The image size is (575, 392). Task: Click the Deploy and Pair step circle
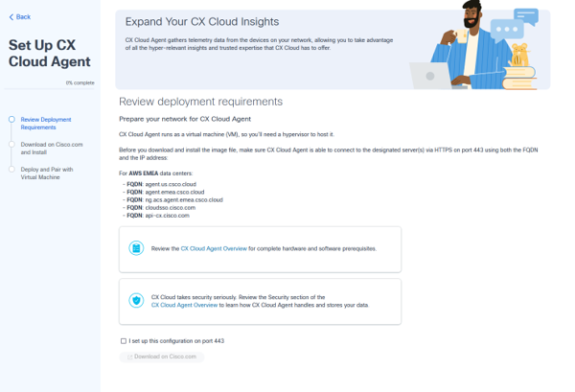[11, 169]
